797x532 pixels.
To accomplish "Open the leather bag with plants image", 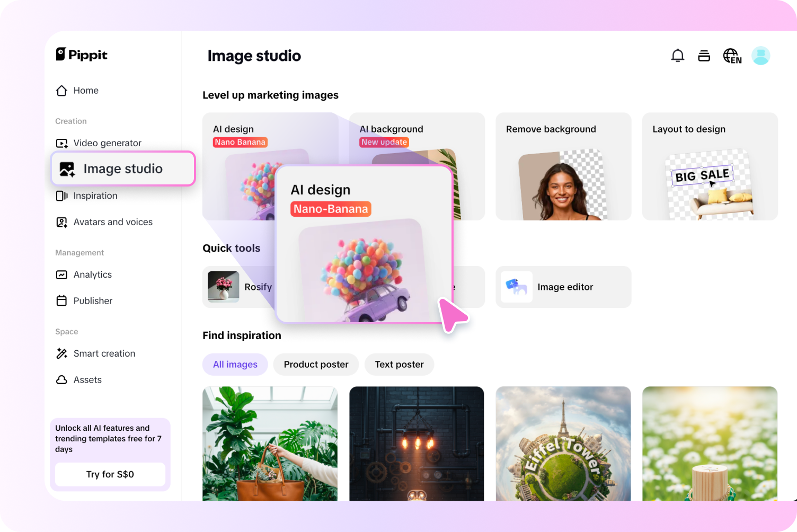I will coord(270,444).
